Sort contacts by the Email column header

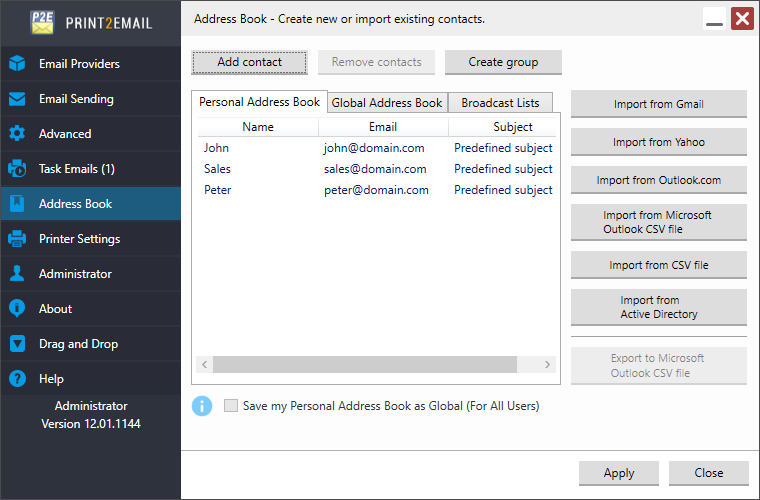tap(383, 127)
